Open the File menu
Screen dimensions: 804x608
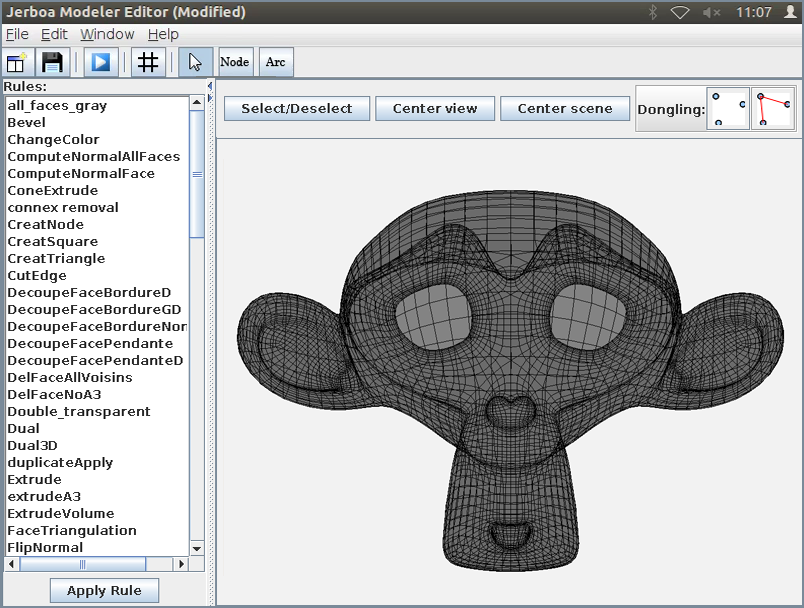coord(17,34)
